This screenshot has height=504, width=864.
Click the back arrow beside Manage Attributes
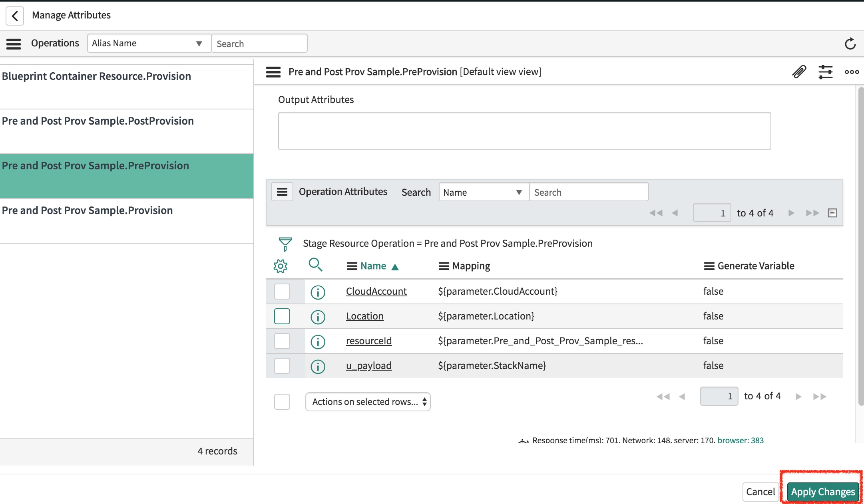(x=15, y=16)
